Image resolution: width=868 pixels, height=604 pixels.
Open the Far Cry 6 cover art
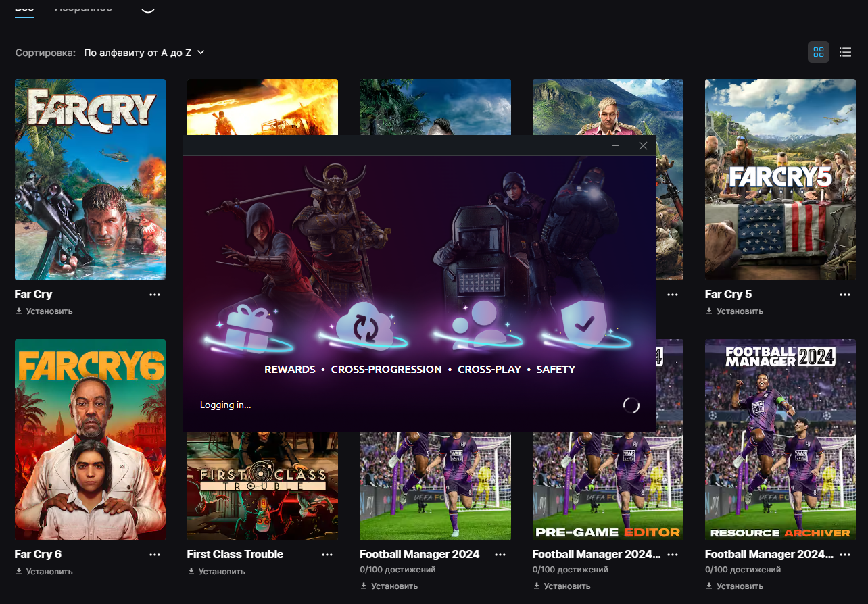point(90,440)
